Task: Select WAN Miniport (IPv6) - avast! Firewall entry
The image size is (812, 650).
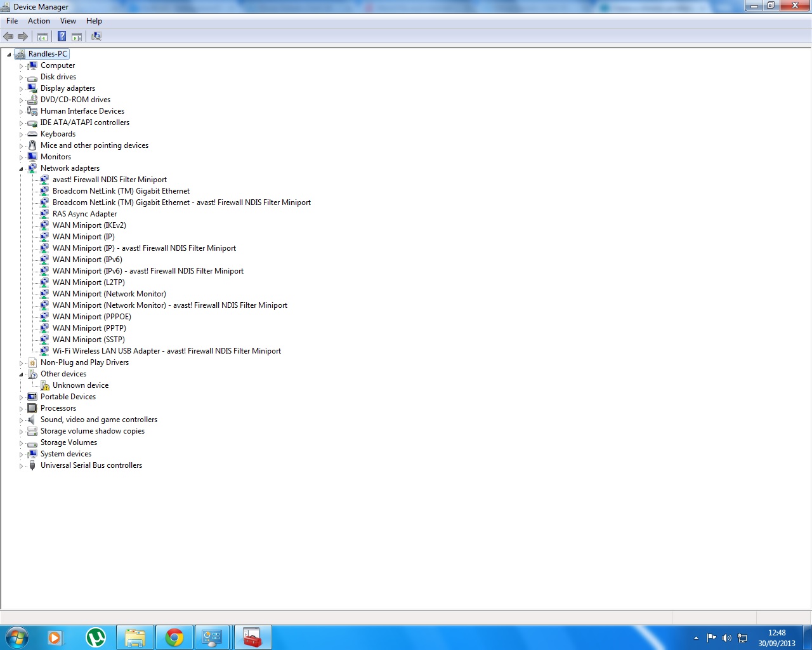Action: (148, 271)
